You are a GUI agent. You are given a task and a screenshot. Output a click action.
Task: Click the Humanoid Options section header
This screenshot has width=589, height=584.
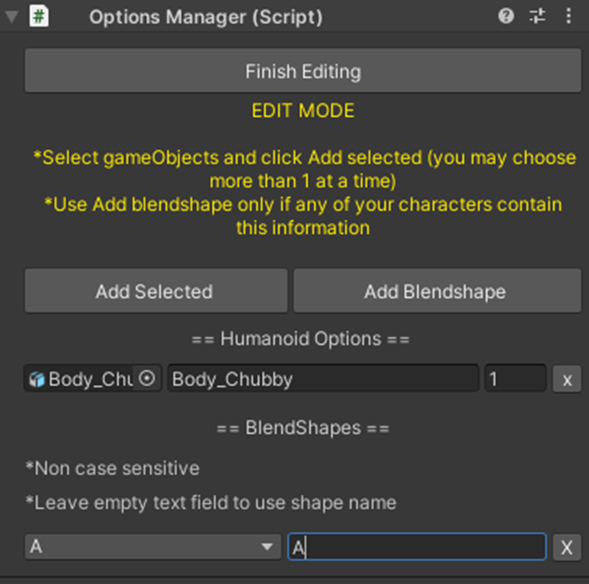[301, 339]
